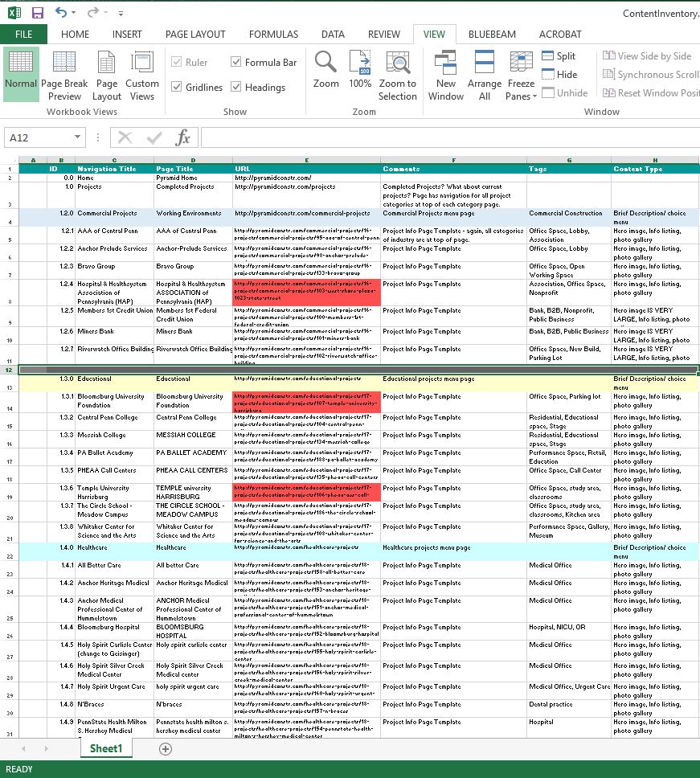Reset zoom to 100%
Image resolution: width=700 pixels, height=778 pixels.
point(360,69)
